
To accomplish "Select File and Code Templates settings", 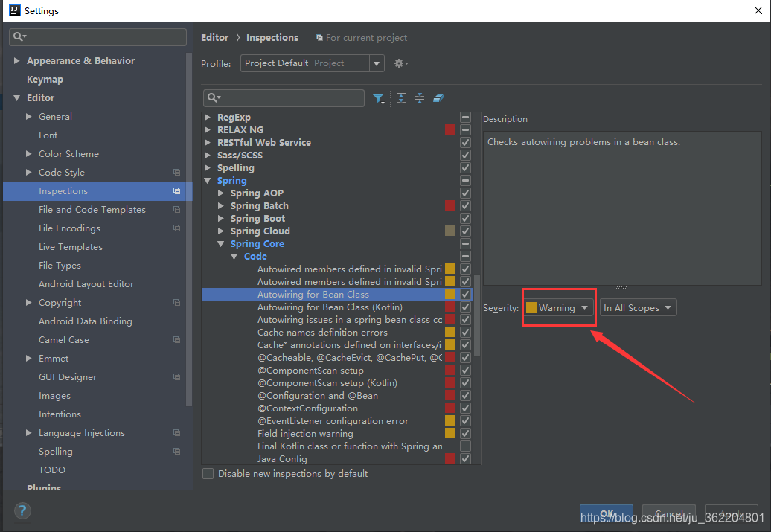I will (92, 210).
